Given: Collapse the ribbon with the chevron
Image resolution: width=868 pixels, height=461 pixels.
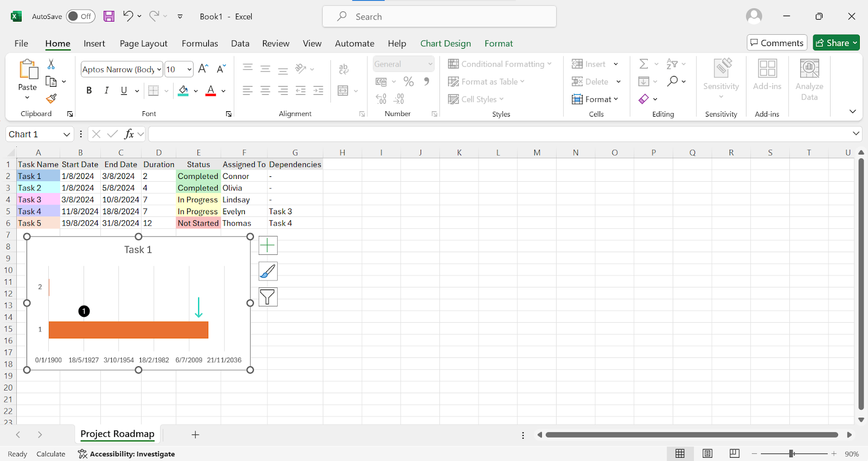Looking at the screenshot, I should tap(853, 111).
